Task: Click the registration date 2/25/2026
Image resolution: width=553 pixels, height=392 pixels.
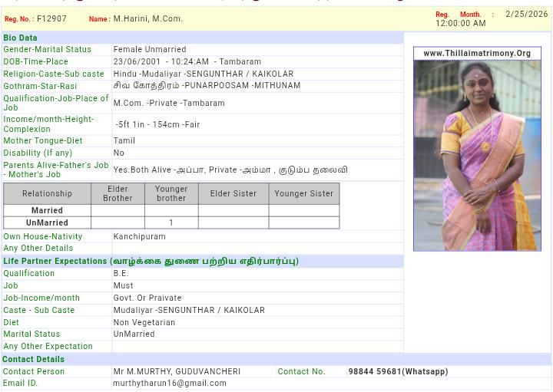Action: (526, 15)
